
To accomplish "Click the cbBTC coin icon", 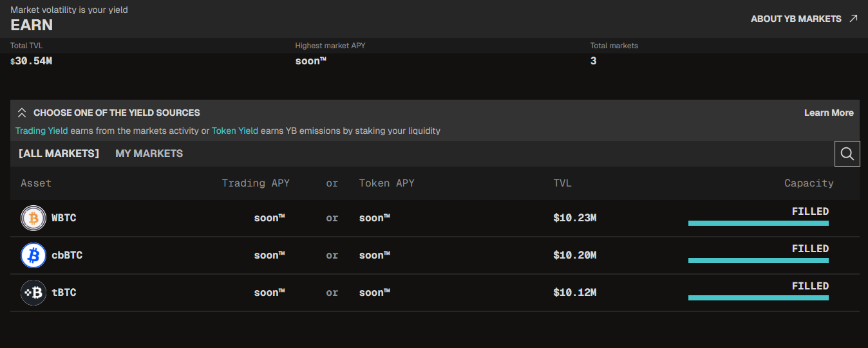I will click(33, 255).
